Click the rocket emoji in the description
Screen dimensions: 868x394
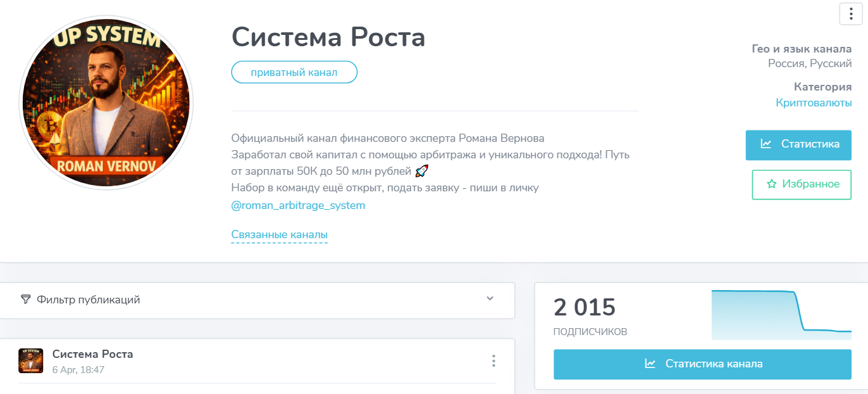tap(421, 171)
